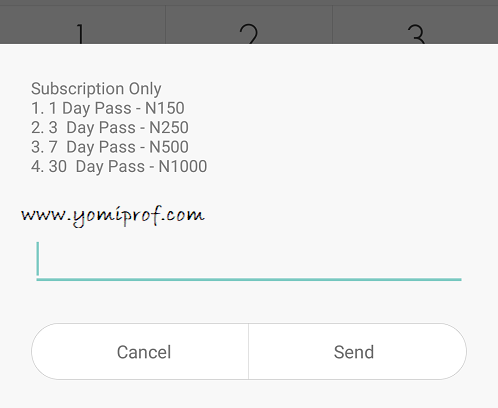
Task: Click the N250 price text
Action: coord(169,128)
